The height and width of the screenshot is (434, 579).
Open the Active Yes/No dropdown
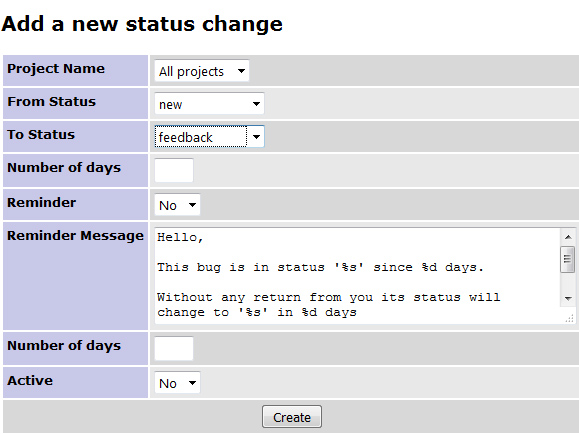(177, 383)
